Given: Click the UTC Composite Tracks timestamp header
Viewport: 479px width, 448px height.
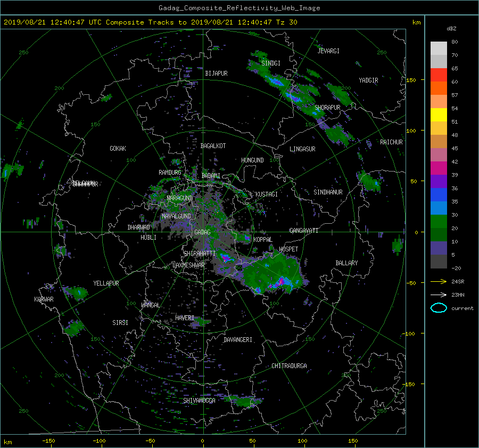Looking at the screenshot, I should coord(150,22).
